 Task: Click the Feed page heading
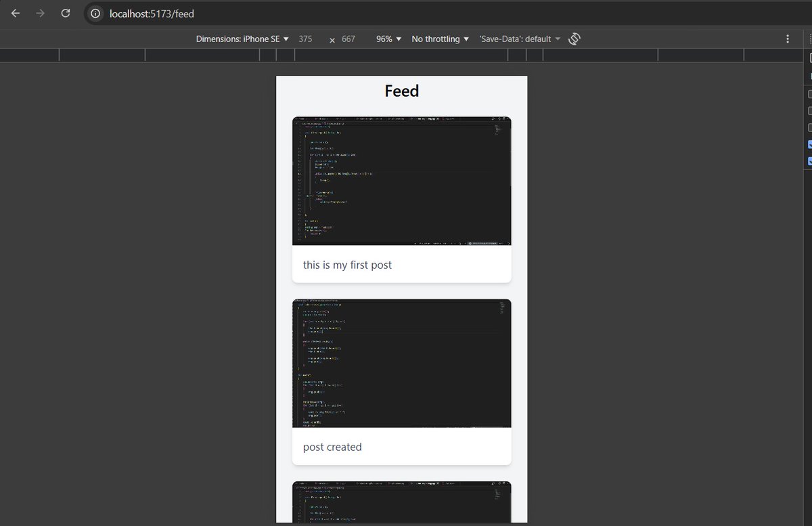tap(402, 91)
